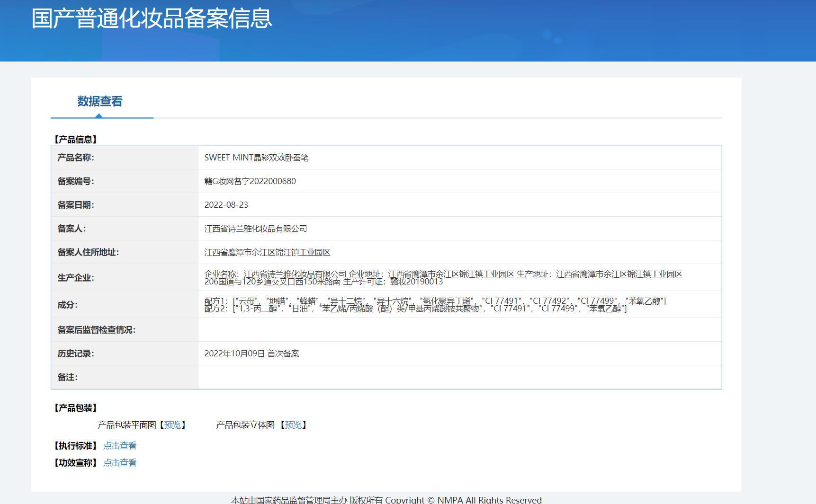The image size is (816, 504).
Task: Click the 历史记录 row label
Action: click(x=76, y=354)
